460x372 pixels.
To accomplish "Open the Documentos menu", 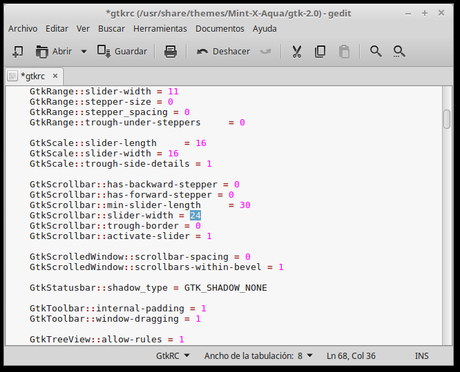I will [x=220, y=29].
